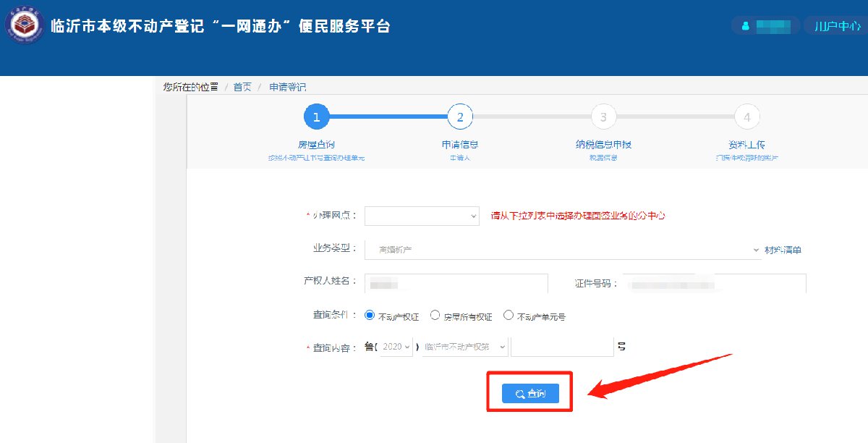Select step 3 纳税信息申报 circle

(x=603, y=117)
